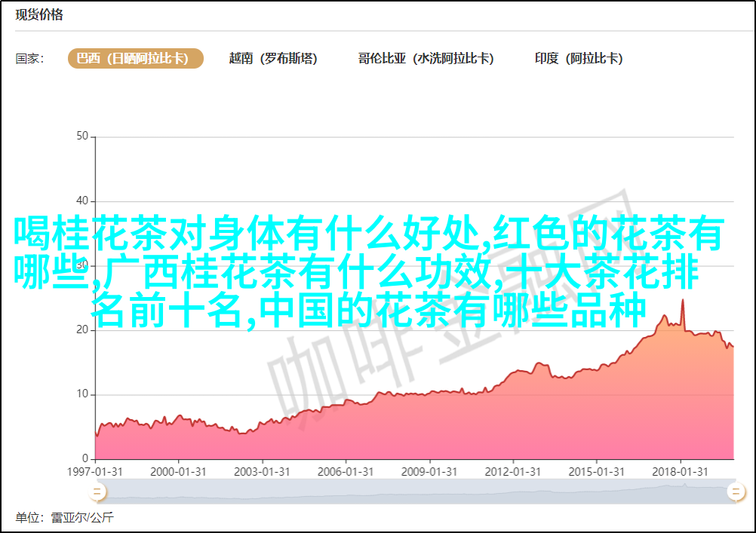The width and height of the screenshot is (756, 533).
Task: Click the 10 value on y-axis
Action: 82,394
